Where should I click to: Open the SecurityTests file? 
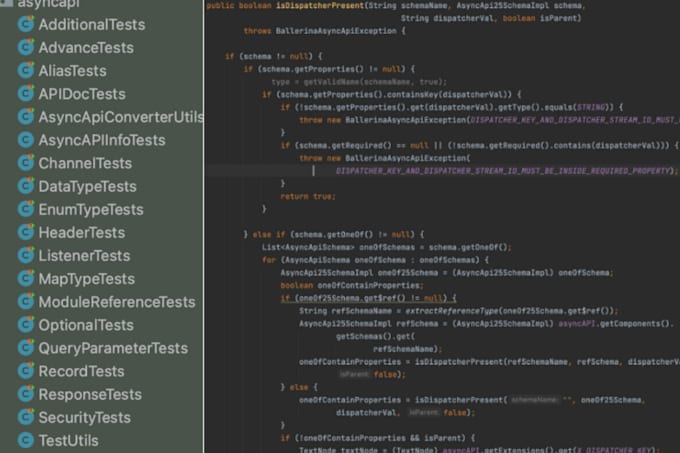(84, 417)
